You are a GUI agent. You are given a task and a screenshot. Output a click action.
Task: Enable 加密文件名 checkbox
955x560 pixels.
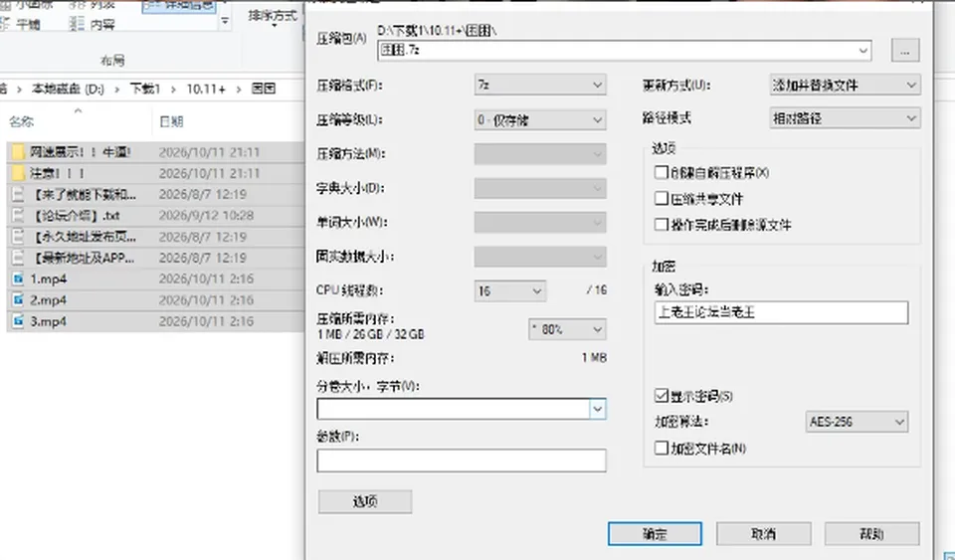tap(661, 448)
